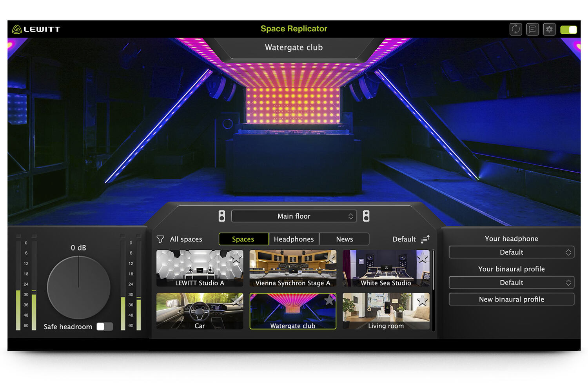Screen dimensions: 588x392
Task: Expand the Your headphone dropdown
Action: pos(511,252)
